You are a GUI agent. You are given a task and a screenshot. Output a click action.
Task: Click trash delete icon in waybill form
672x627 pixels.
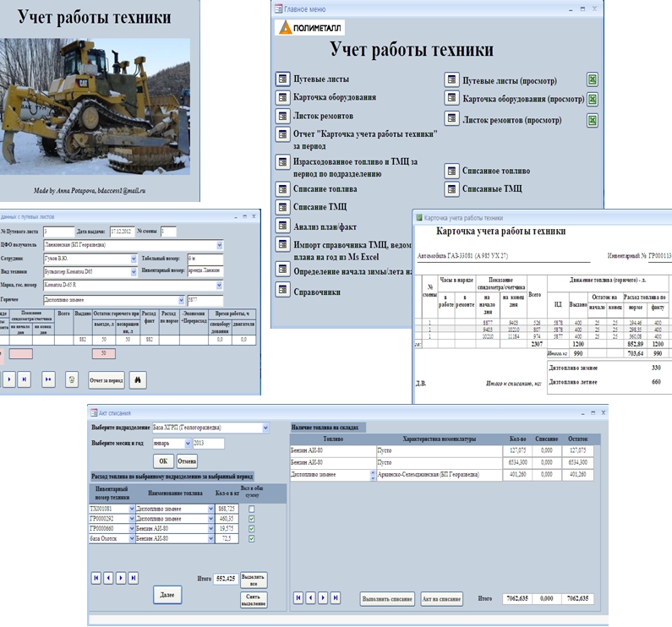[72, 379]
